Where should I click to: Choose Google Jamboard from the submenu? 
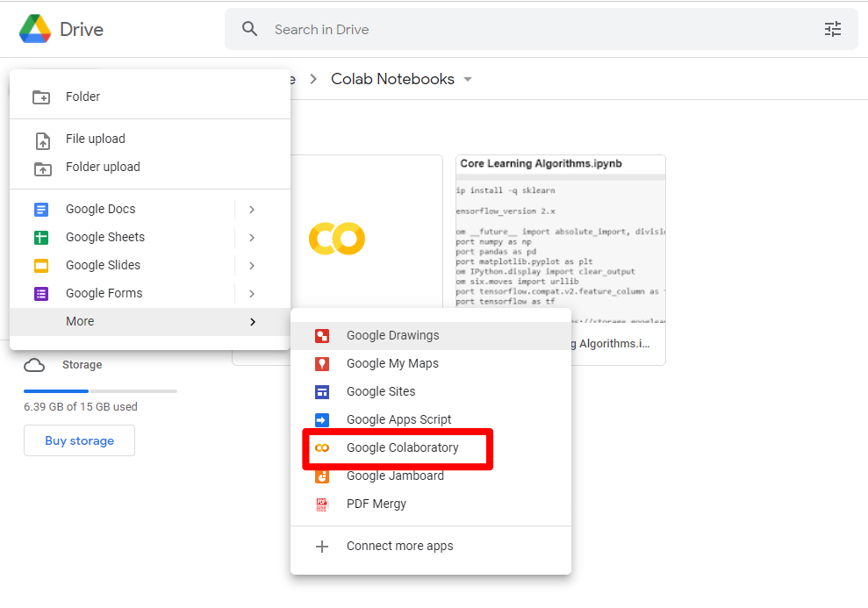point(395,476)
